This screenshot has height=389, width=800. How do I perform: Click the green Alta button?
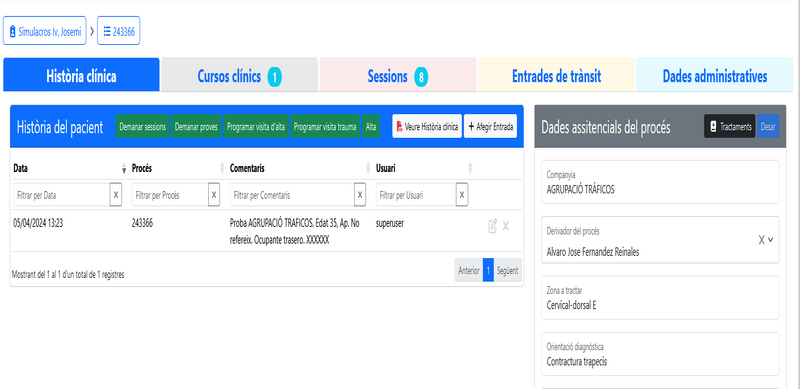371,127
